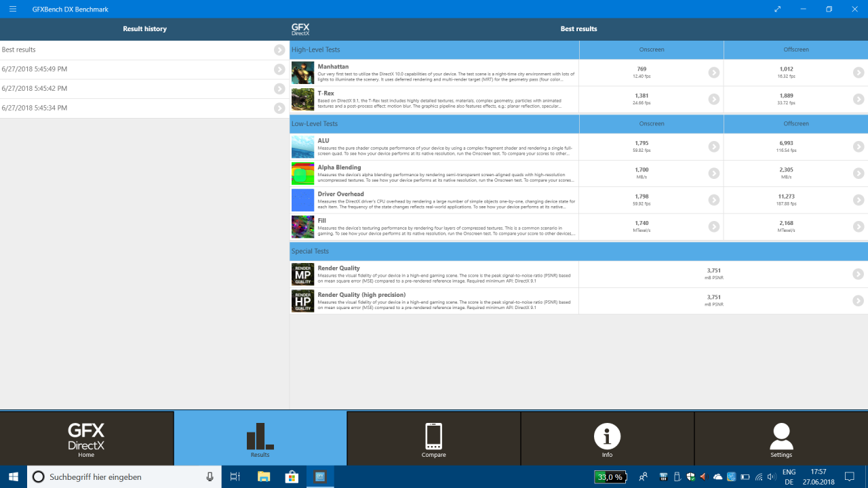Click the Render MP Quality icon
This screenshot has height=488, width=868.
tap(302, 274)
